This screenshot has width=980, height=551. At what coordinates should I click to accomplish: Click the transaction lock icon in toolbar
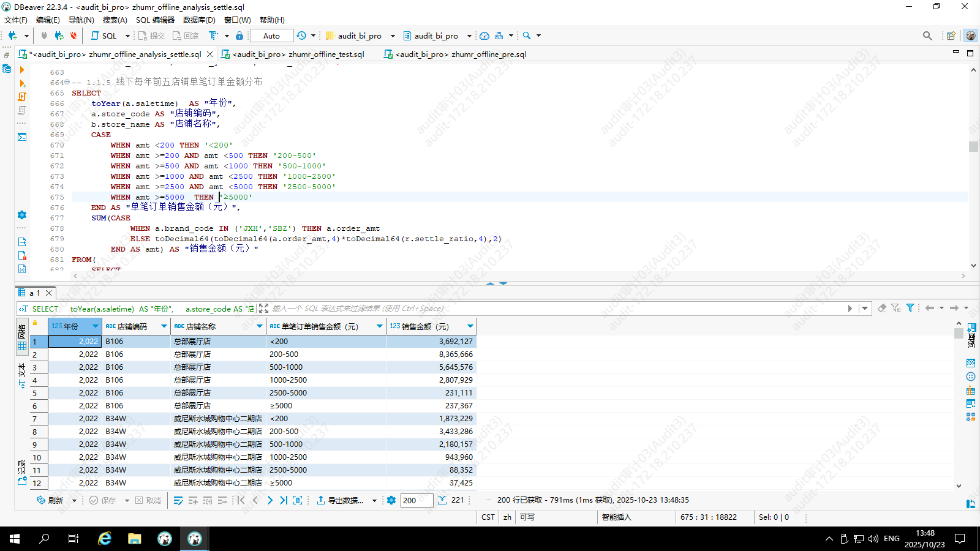click(239, 36)
